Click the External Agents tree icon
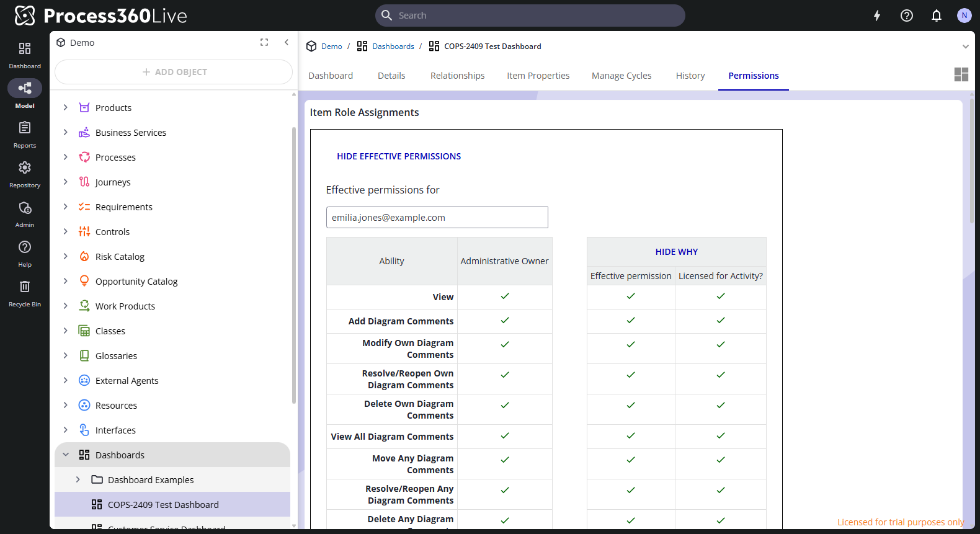Viewport: 980px width, 534px height. (x=84, y=380)
